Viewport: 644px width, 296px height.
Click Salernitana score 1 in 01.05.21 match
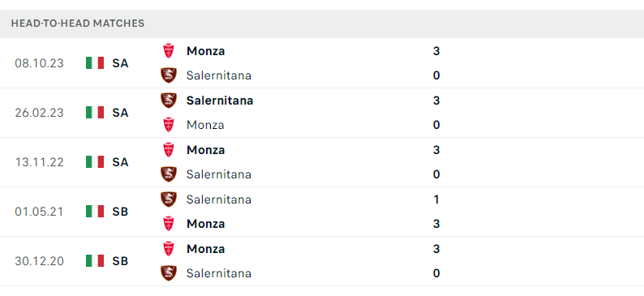(x=436, y=199)
